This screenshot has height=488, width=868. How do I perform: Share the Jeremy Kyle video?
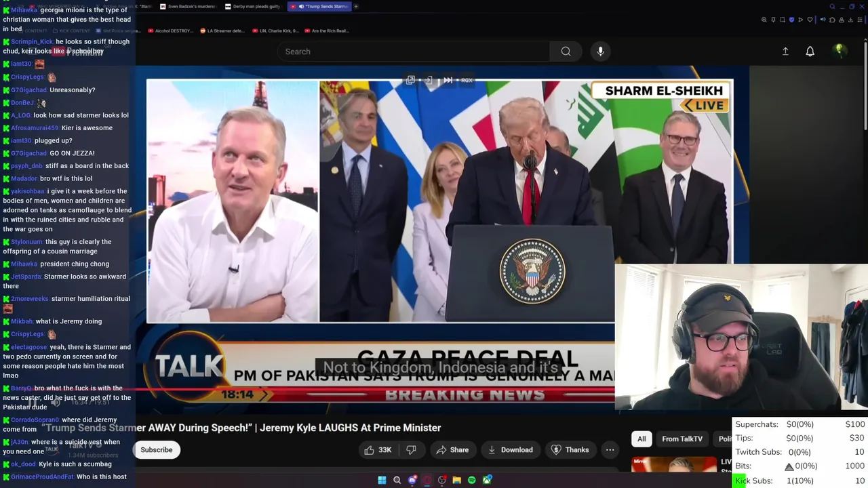(x=452, y=450)
